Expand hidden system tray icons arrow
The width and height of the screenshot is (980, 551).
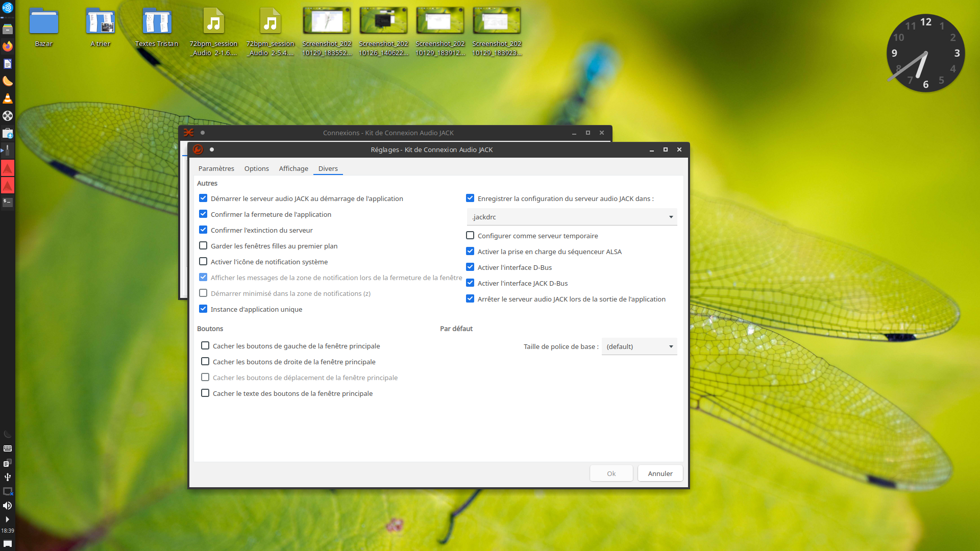pos(8,519)
